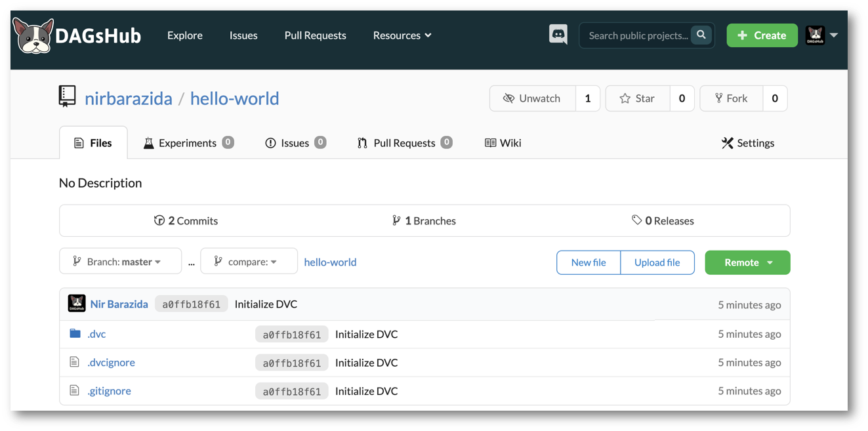Viewport: 868px width, 431px height.
Task: Open the compare dropdown
Action: (x=249, y=262)
